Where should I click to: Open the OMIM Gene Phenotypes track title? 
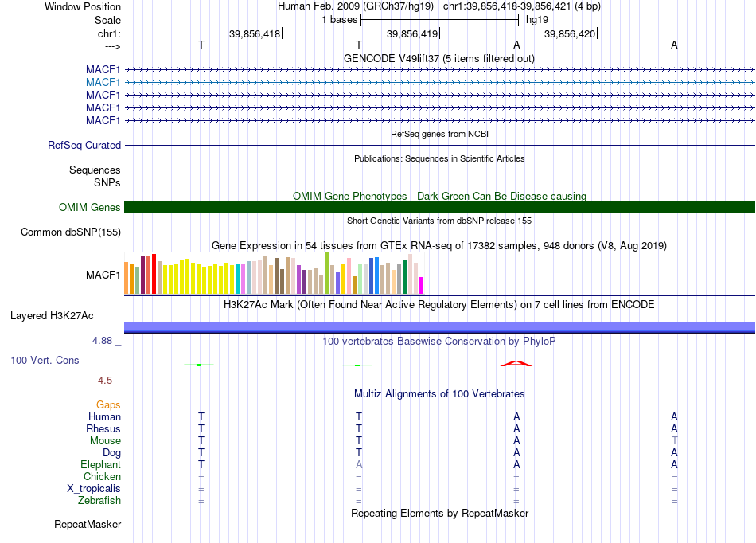point(439,197)
